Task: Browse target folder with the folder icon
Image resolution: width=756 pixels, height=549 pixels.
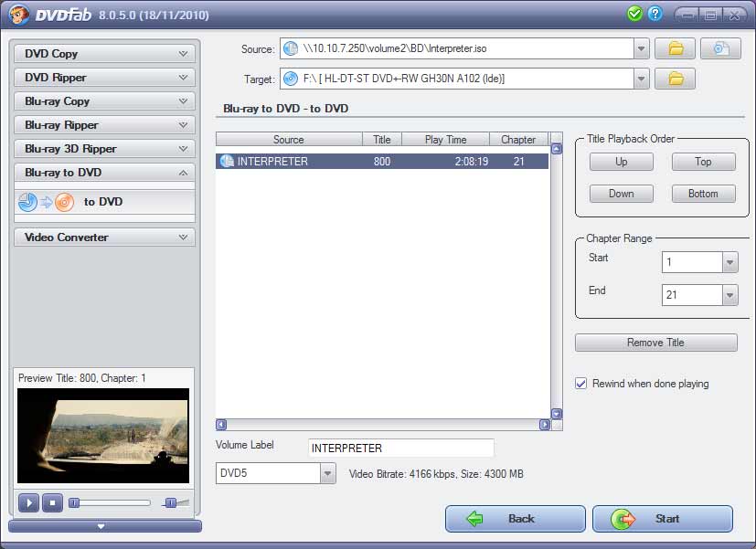Action: tap(675, 79)
